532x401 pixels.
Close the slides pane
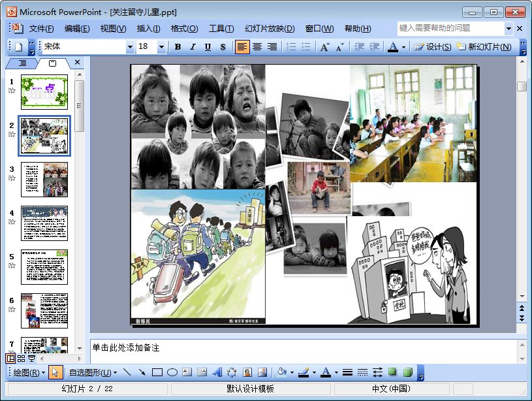(x=78, y=62)
